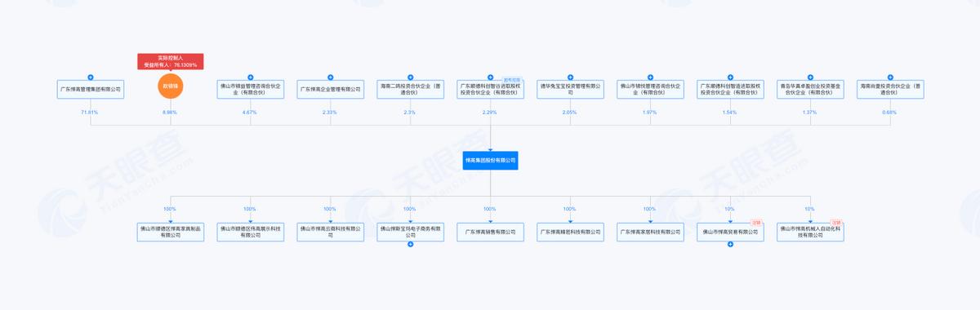Click the red 实际控制人 beneficiary label
The image size is (980, 310).
[x=171, y=61]
